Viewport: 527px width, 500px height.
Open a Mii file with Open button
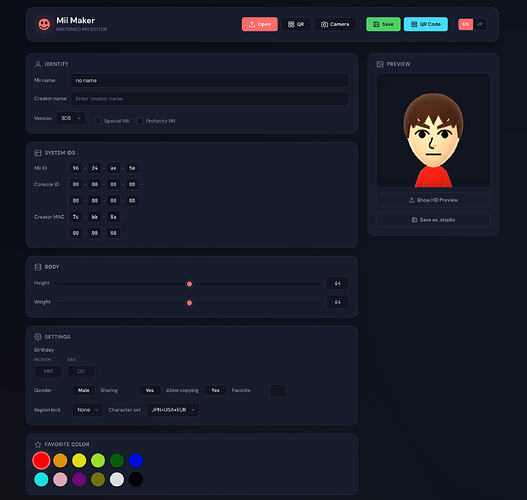coord(259,24)
